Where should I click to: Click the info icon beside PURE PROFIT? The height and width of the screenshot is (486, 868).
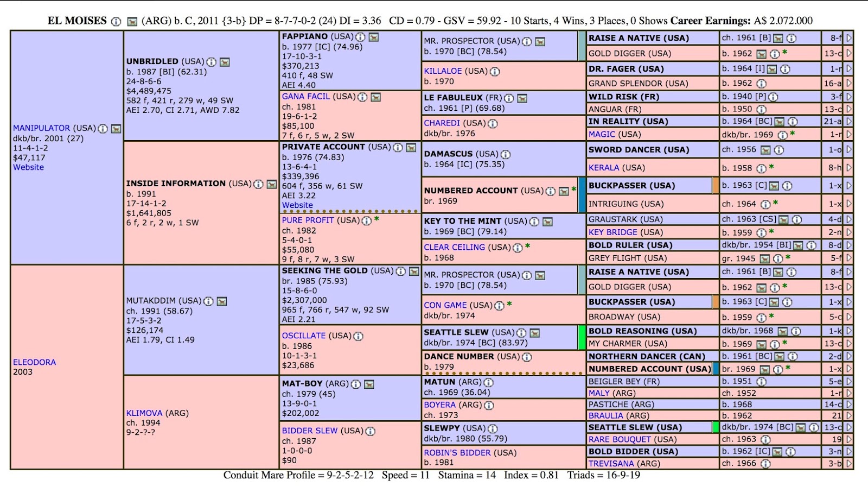pyautogui.click(x=367, y=221)
